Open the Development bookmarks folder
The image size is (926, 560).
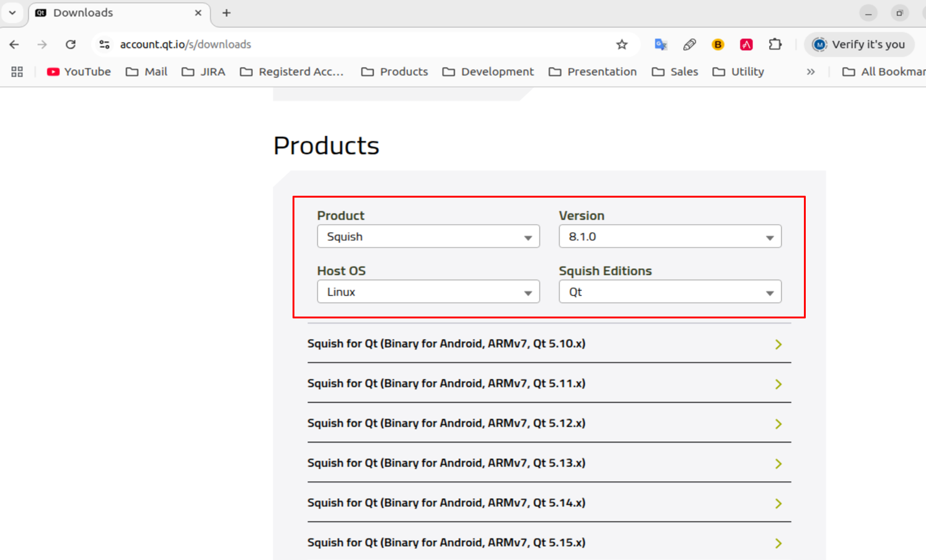(x=488, y=72)
